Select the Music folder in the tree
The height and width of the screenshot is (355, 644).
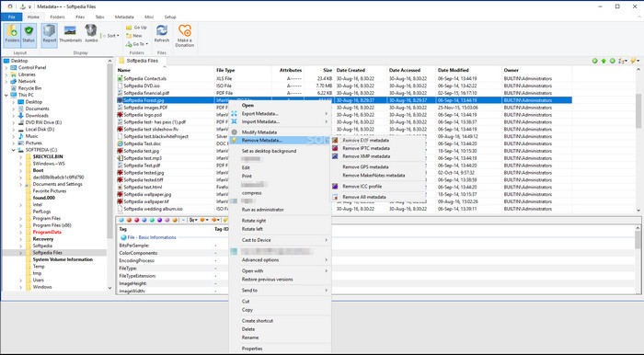point(31,136)
